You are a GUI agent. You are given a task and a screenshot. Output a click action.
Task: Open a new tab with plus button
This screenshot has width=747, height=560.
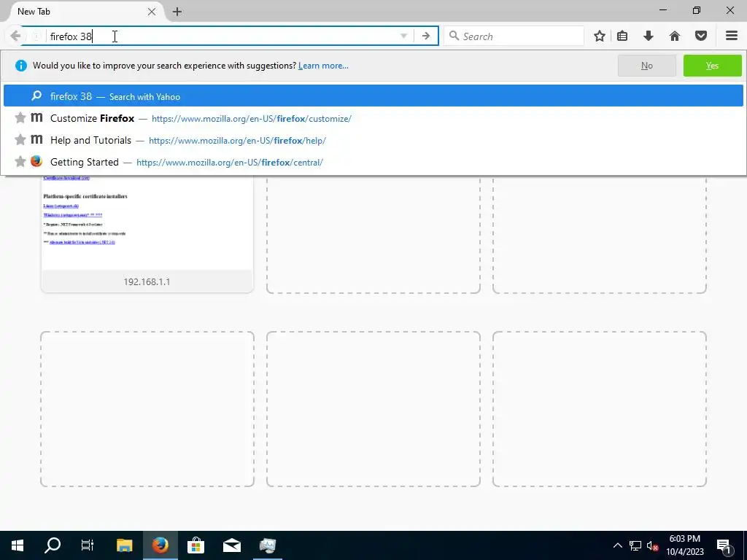pos(177,12)
